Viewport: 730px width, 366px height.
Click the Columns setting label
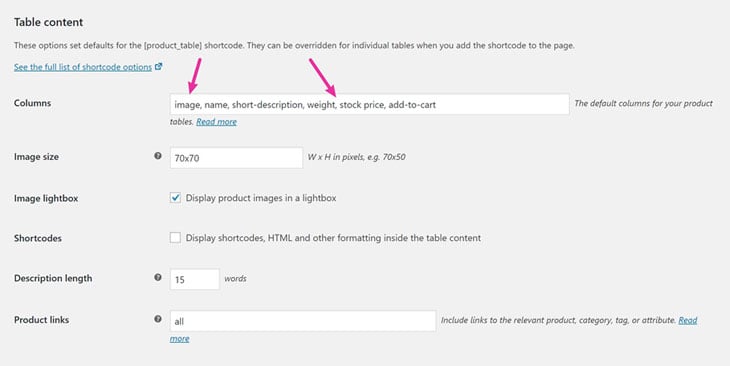(33, 103)
